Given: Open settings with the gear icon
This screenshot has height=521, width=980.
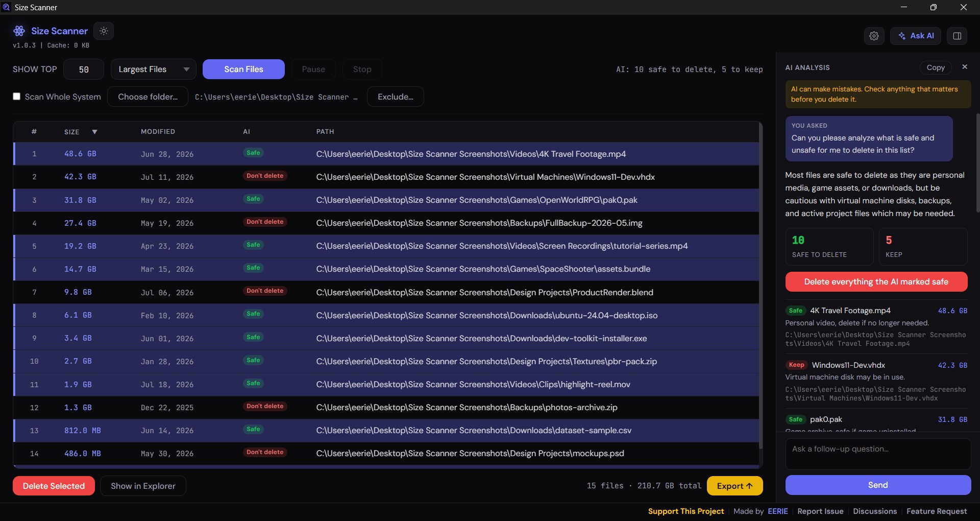Looking at the screenshot, I should coord(874,36).
